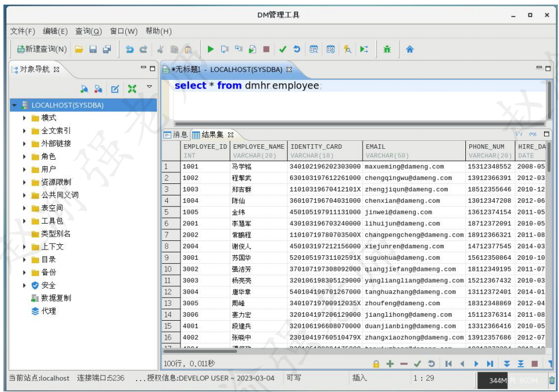This screenshot has width=559, height=392.
Task: Click the paste clipboard icon
Action: (188, 49)
